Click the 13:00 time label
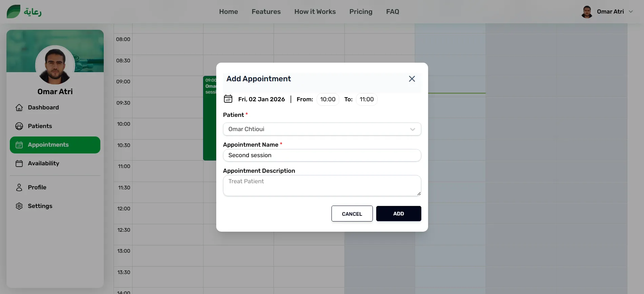Screen dimensions: 644x294 123,251
